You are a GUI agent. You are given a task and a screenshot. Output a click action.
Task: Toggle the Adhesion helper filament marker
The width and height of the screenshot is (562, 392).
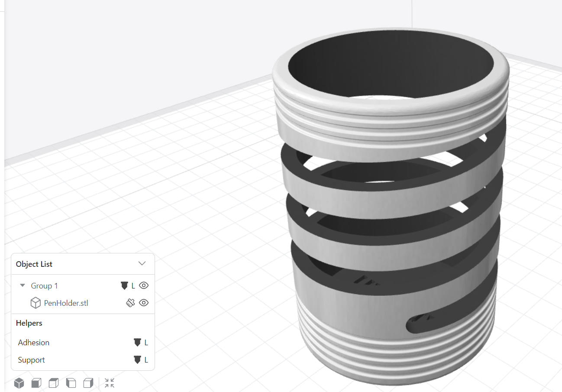point(137,342)
